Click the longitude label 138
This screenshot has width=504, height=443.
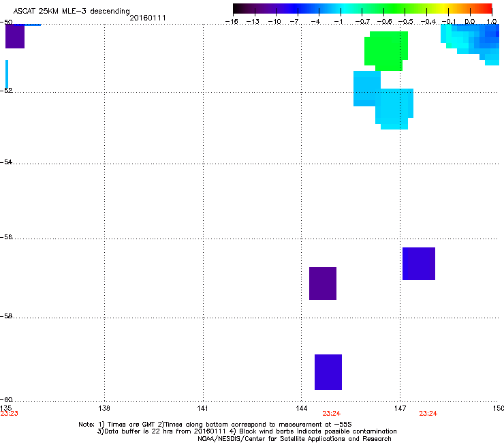tap(104, 408)
